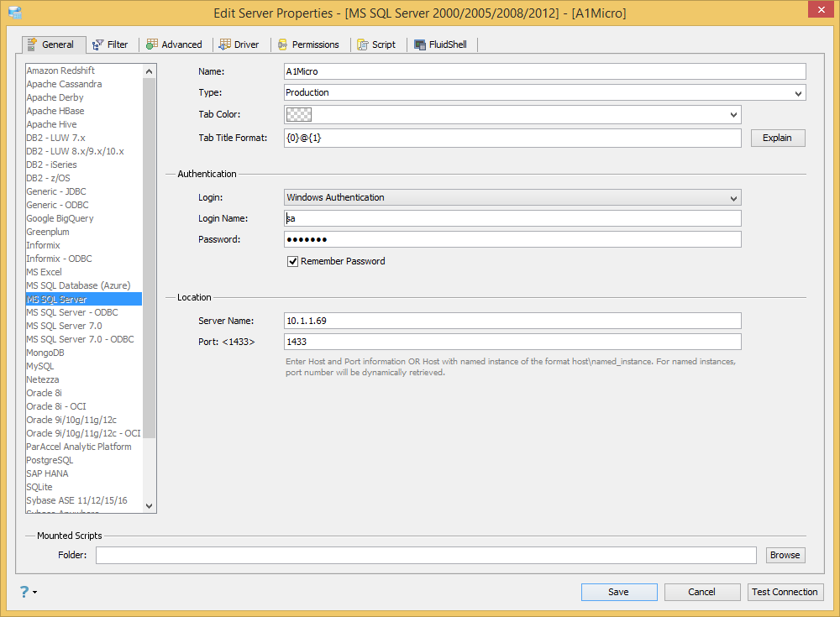Select Apache HBase in server list

click(x=55, y=111)
